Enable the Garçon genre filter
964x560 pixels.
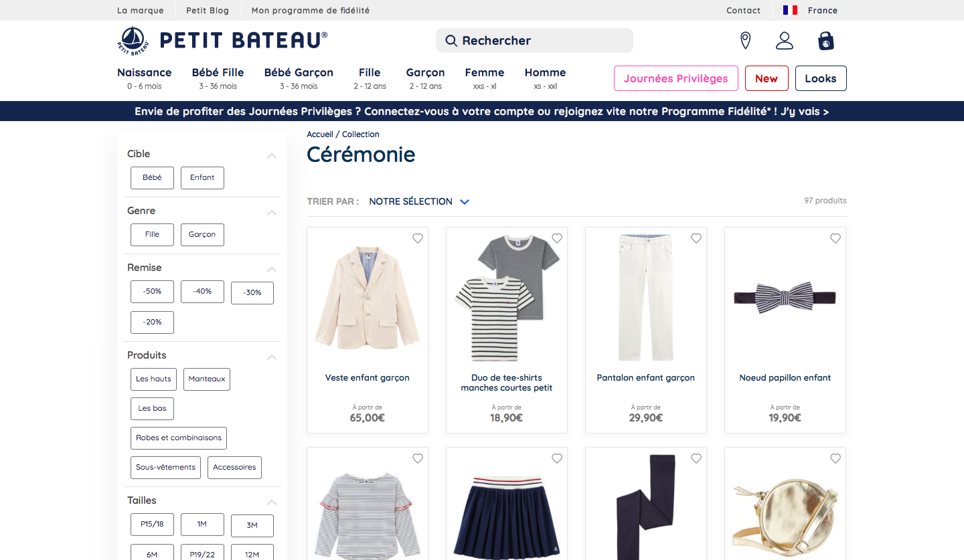pos(202,235)
